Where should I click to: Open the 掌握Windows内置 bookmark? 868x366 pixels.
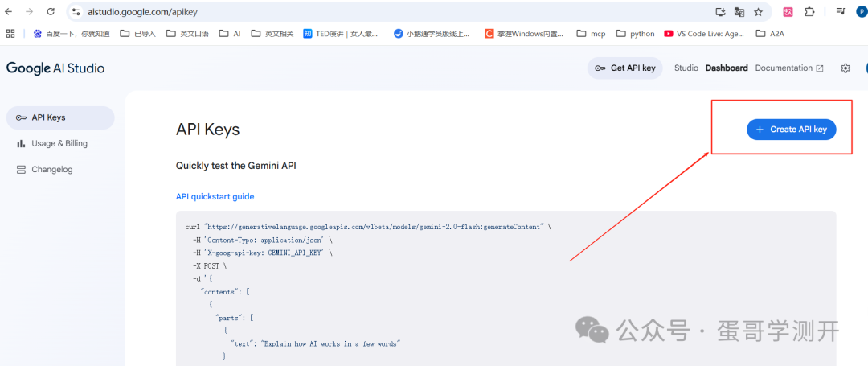click(524, 34)
